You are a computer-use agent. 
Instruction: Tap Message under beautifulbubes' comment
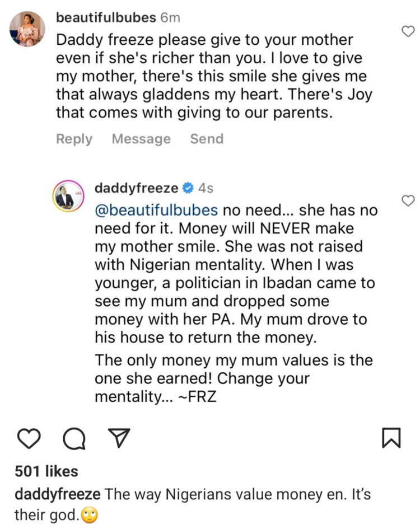141,139
